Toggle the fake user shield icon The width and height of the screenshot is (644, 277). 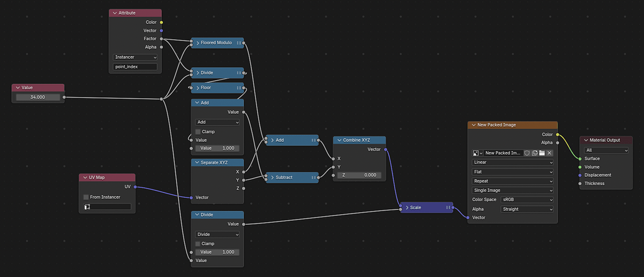pos(527,153)
